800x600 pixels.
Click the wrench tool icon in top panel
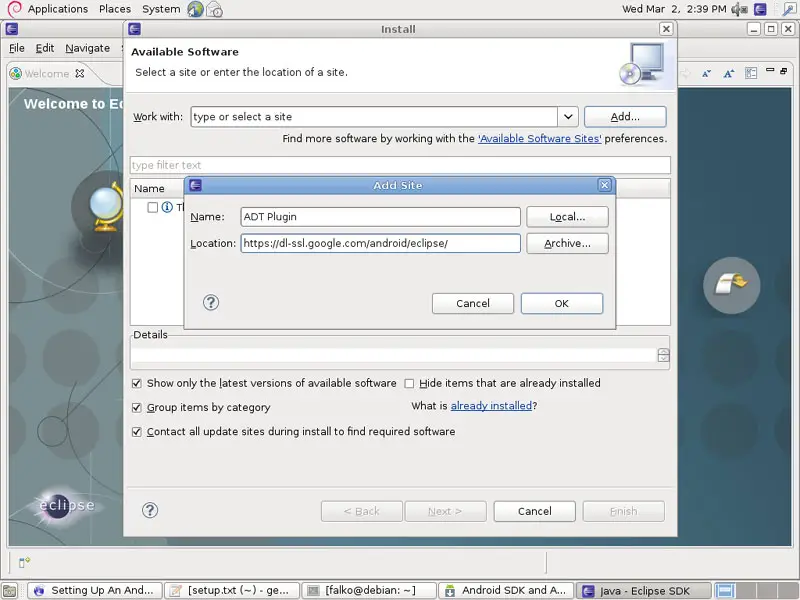click(x=789, y=9)
